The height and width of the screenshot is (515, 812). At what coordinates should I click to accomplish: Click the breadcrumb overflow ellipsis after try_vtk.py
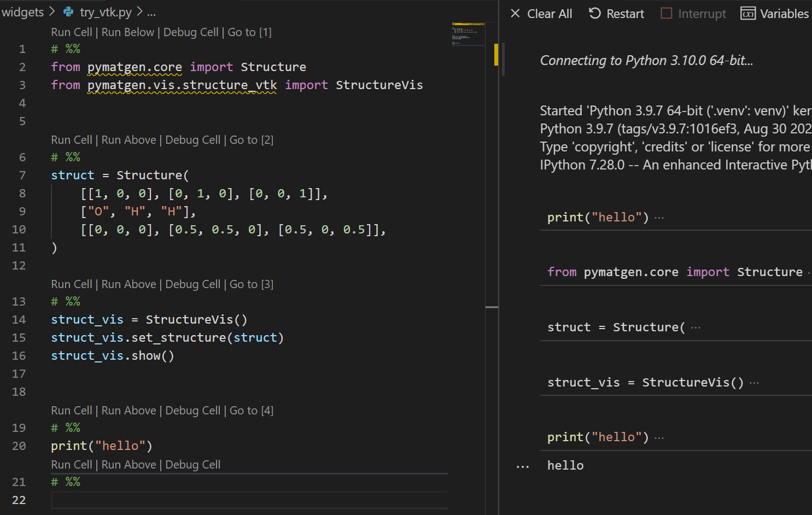(151, 12)
